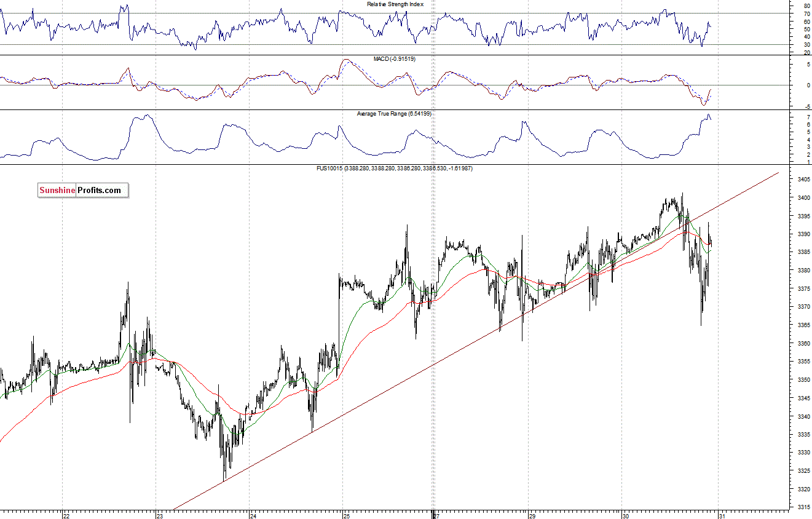This screenshot has width=812, height=519.
Task: Click the Relative Strength Index panel title
Action: (396, 4)
